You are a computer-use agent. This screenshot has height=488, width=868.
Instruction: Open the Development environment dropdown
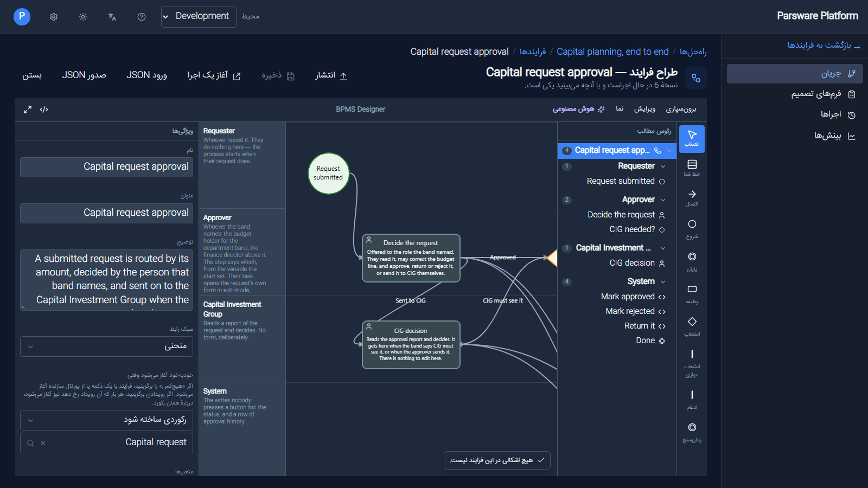199,17
